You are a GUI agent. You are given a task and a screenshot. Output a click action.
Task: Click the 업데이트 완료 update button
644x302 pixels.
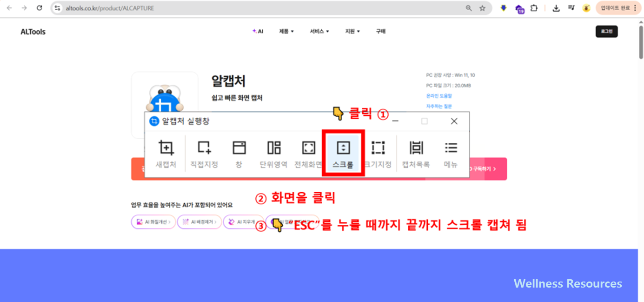point(618,8)
